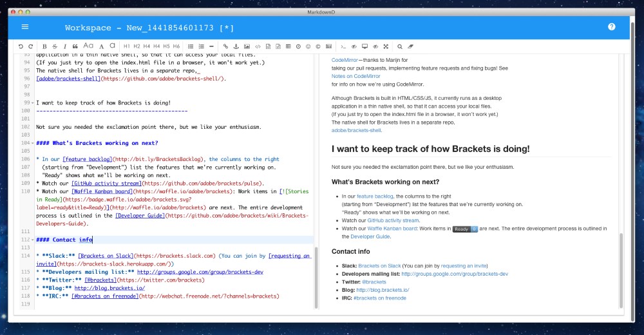Insert an image
The height and width of the screenshot is (335, 644).
tap(247, 46)
